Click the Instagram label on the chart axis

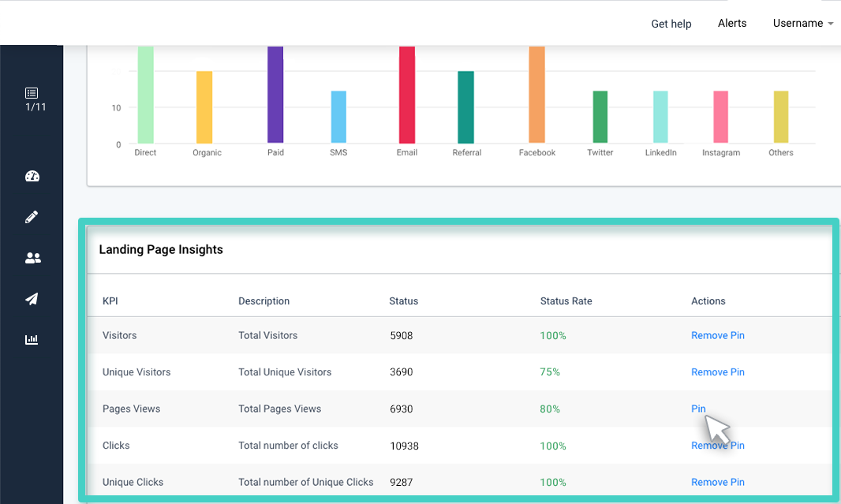[x=721, y=153]
